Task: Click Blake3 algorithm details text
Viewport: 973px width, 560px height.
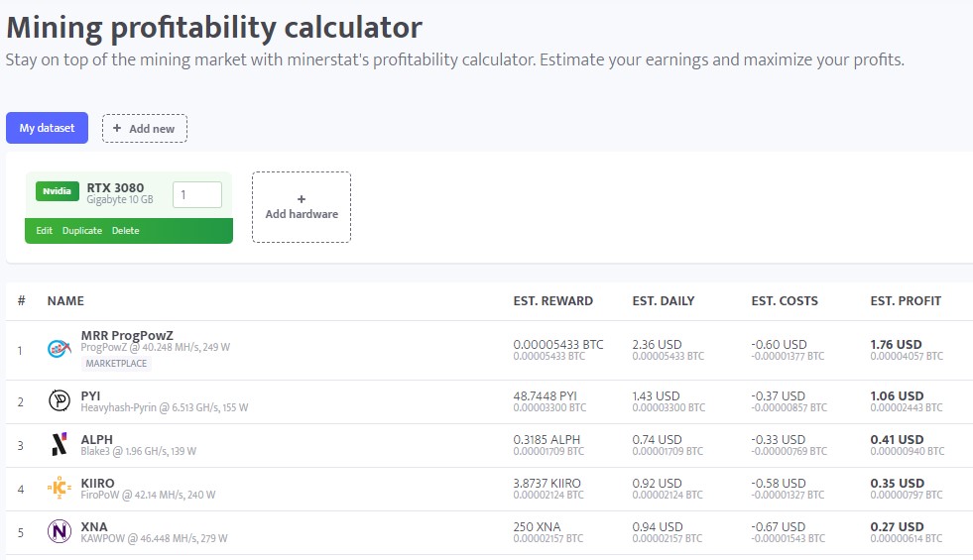Action: click(139, 451)
